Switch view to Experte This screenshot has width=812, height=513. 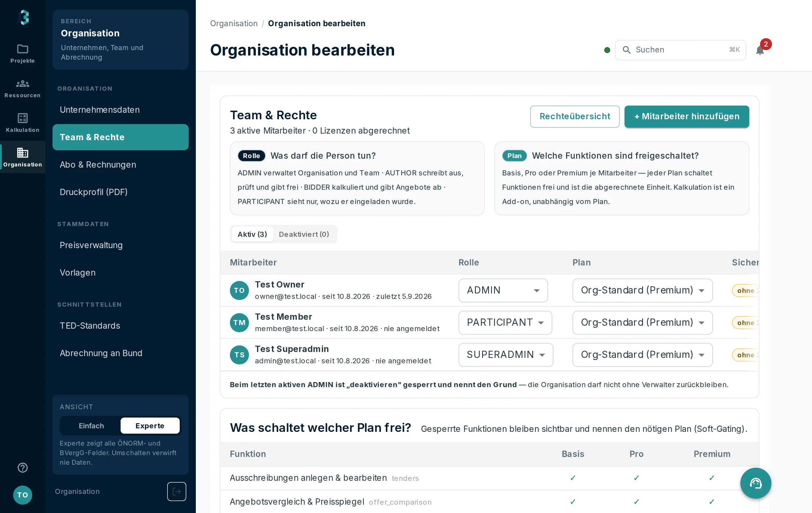pos(150,426)
